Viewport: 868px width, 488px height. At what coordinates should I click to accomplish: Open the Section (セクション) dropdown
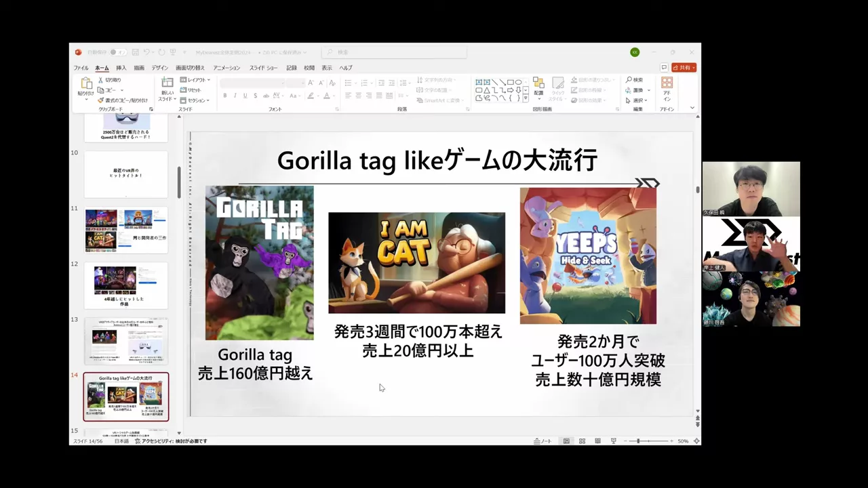point(195,100)
